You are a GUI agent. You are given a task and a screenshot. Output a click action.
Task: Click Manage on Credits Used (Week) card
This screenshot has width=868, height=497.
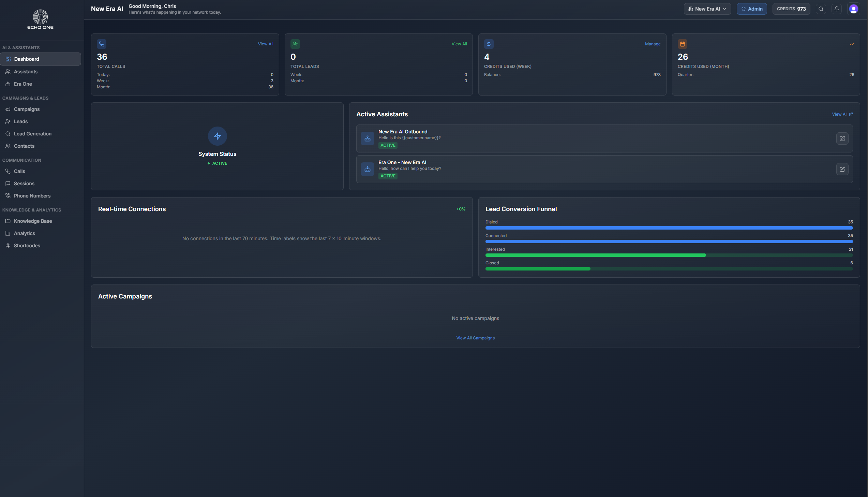[653, 44]
